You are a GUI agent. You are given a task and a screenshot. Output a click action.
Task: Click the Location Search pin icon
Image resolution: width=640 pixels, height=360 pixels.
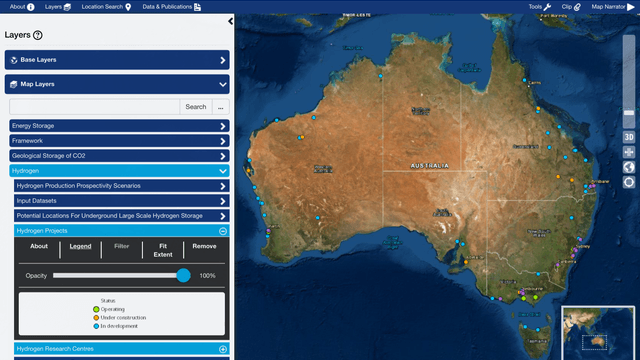[128, 7]
